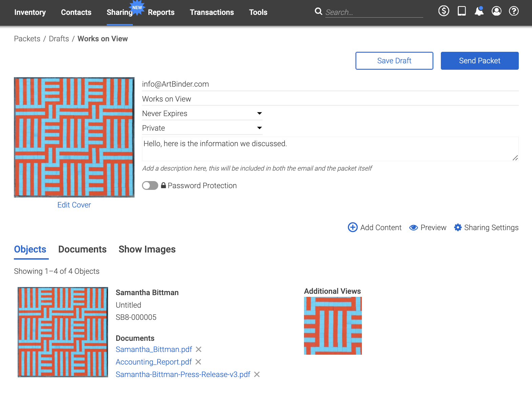Open the Transactions menu
This screenshot has height=396, width=532.
click(212, 12)
